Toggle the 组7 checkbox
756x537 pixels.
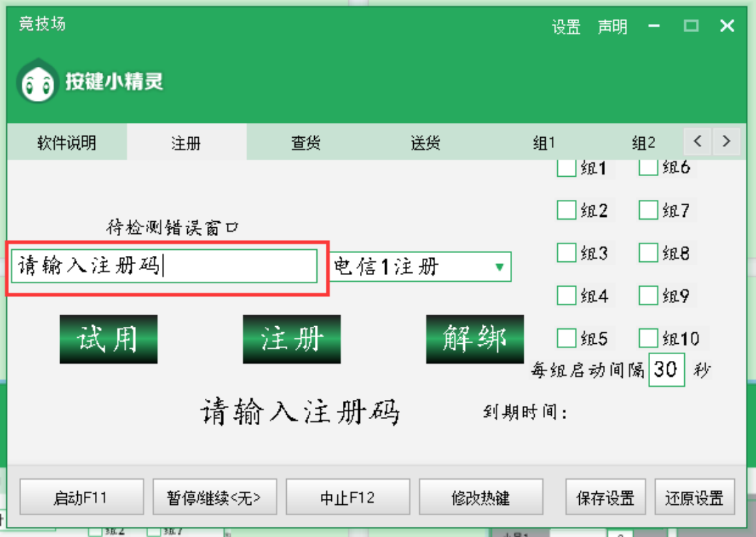point(648,211)
